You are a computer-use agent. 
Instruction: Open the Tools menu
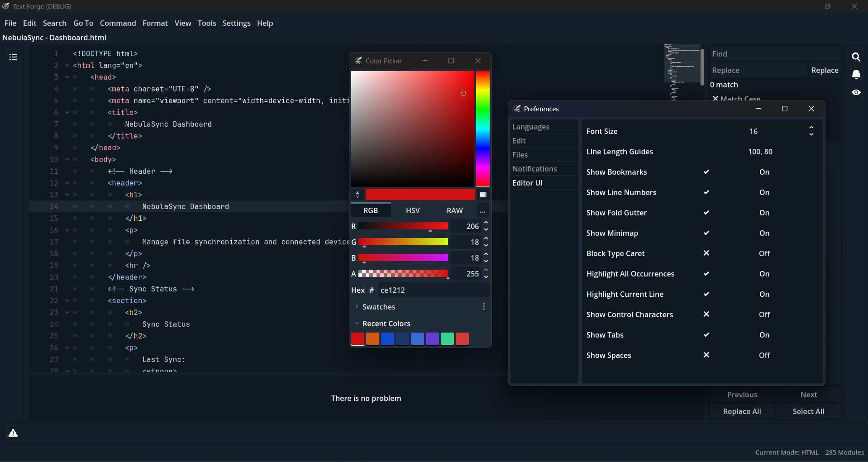pos(207,23)
